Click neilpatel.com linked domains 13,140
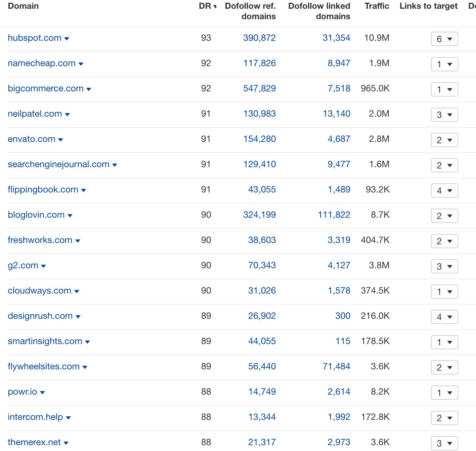This screenshot has width=476, height=451. pos(336,114)
